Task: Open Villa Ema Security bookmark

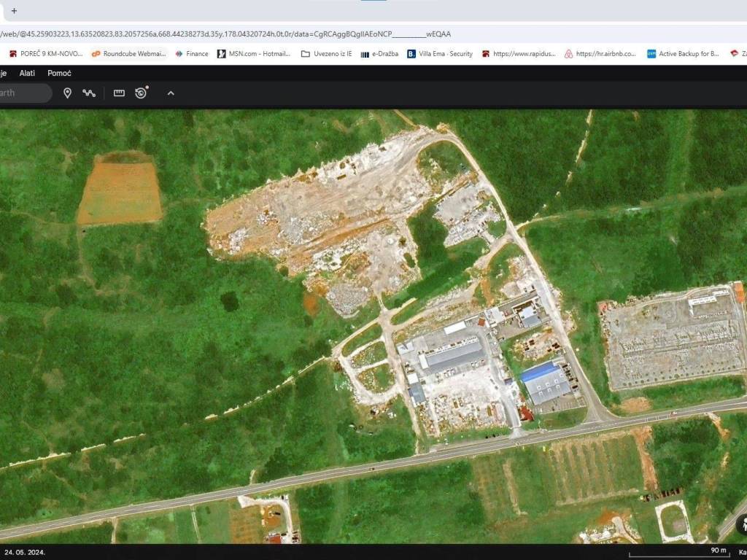Action: pyautogui.click(x=440, y=53)
